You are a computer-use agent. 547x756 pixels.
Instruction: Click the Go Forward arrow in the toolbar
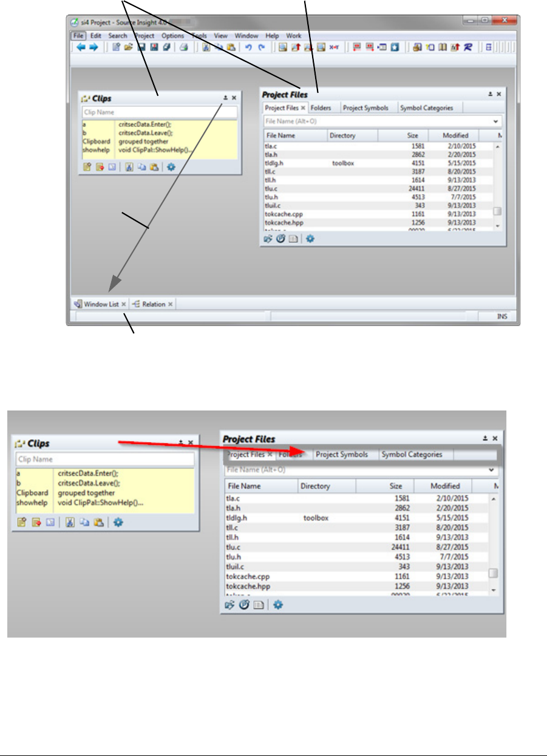pyautogui.click(x=93, y=47)
